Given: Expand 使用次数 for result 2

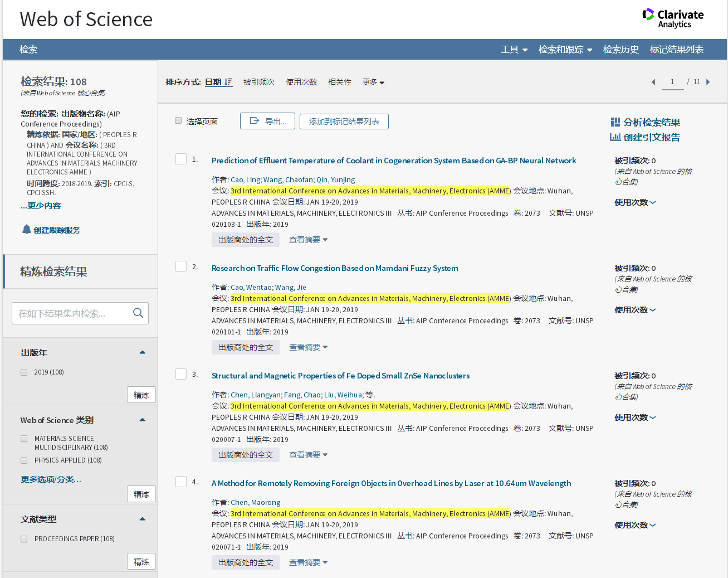Looking at the screenshot, I should point(635,310).
